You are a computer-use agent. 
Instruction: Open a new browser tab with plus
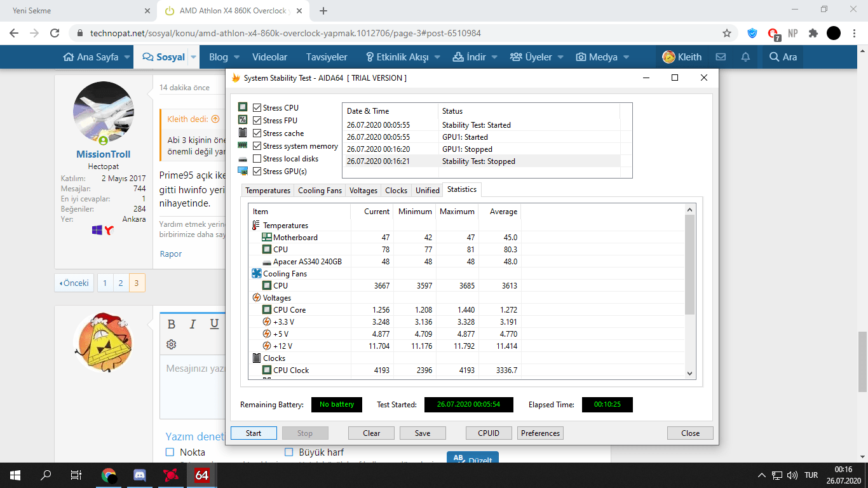point(323,11)
